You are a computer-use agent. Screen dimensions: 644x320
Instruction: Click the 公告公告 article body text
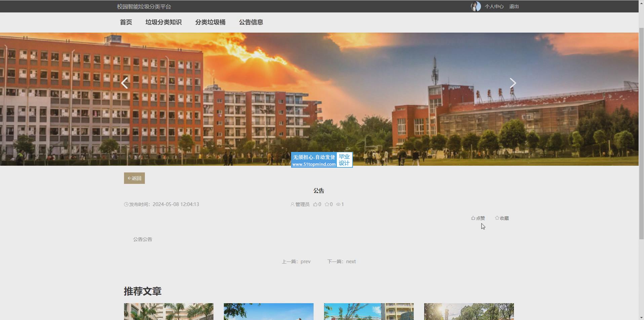coord(143,239)
